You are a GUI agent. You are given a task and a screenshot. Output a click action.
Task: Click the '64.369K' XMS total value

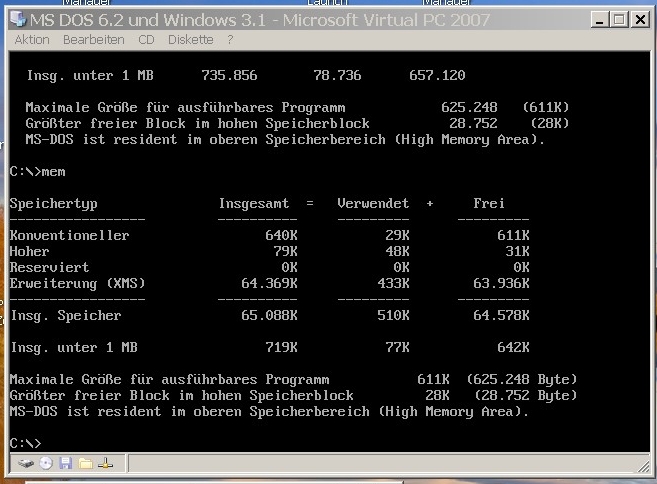(x=269, y=284)
